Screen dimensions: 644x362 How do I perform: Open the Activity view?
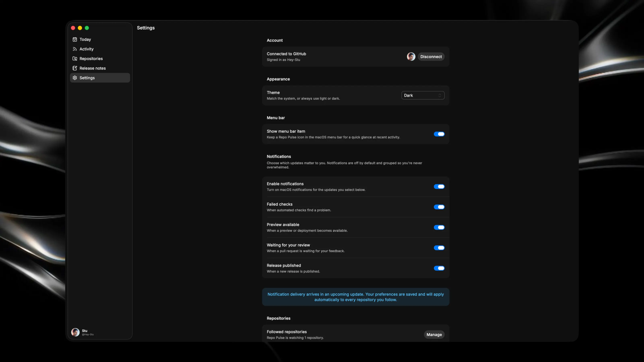coord(100,49)
